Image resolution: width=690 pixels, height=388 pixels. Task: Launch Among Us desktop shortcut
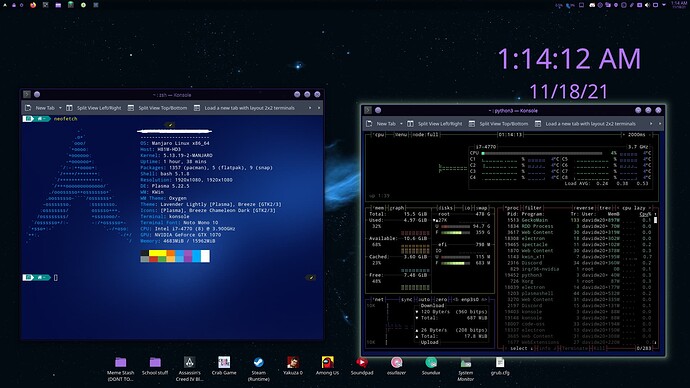(327, 366)
